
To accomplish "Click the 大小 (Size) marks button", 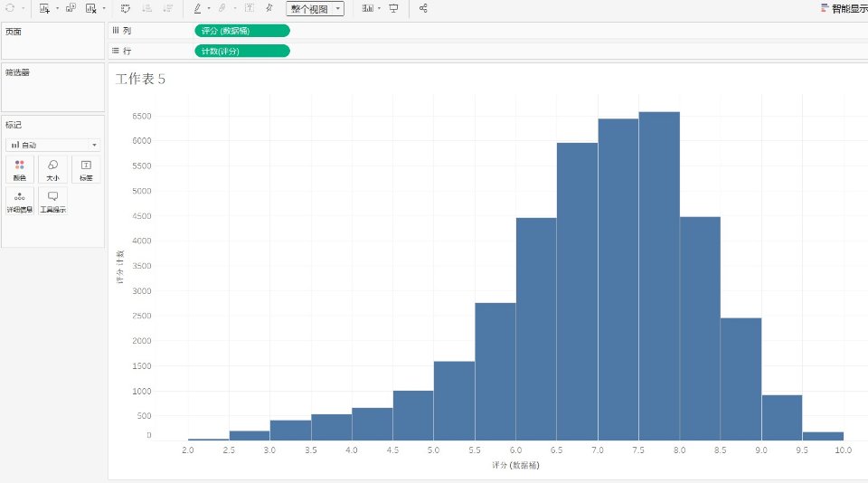I will tap(52, 169).
